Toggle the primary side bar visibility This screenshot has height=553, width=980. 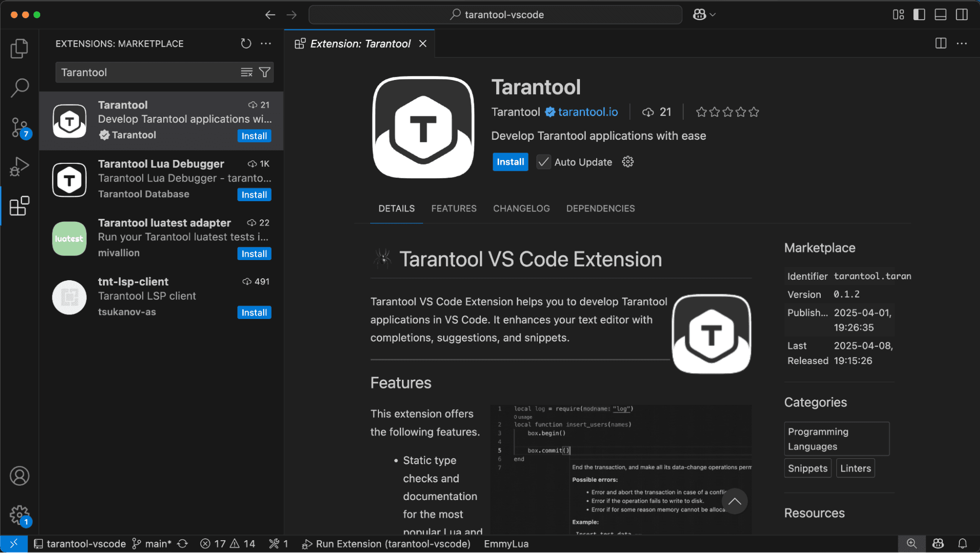919,15
